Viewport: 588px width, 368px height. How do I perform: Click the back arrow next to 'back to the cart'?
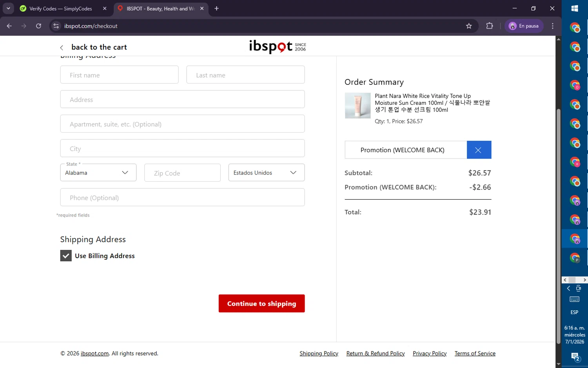[62, 47]
